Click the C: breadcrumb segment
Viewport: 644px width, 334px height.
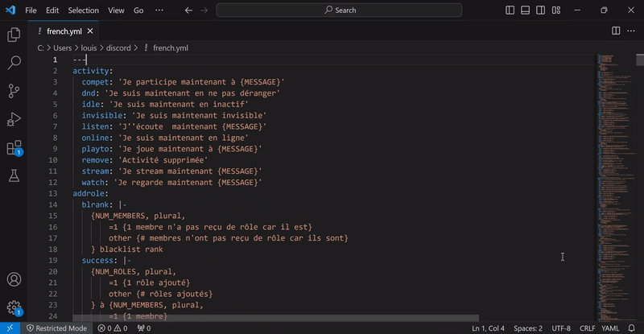41,48
